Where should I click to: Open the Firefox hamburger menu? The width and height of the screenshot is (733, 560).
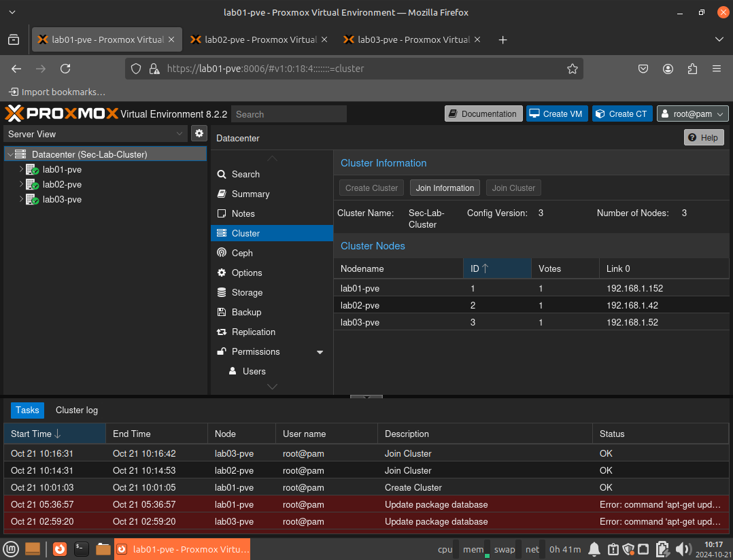coord(717,69)
